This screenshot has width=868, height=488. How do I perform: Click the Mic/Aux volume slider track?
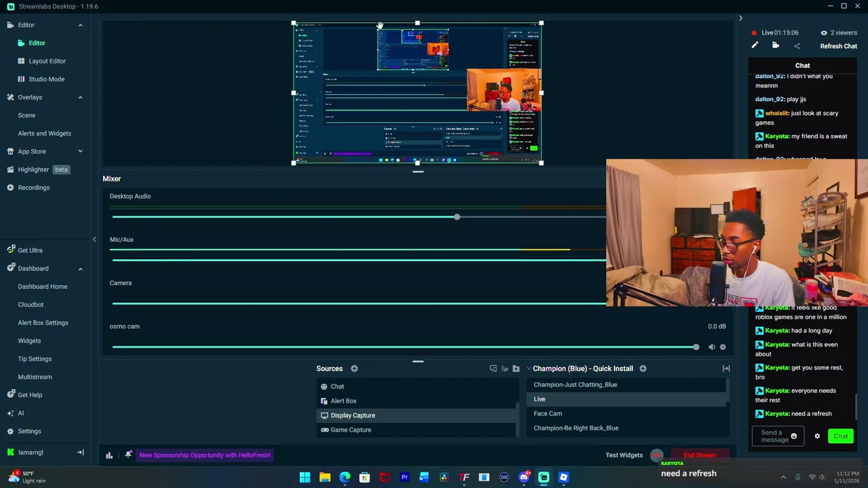[359, 260]
